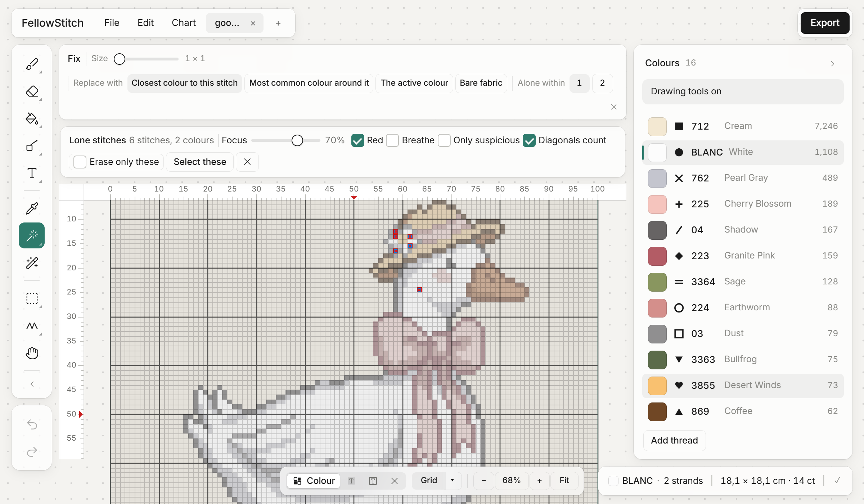The width and height of the screenshot is (864, 504).
Task: Enable Only suspicious checkbox
Action: click(x=444, y=140)
